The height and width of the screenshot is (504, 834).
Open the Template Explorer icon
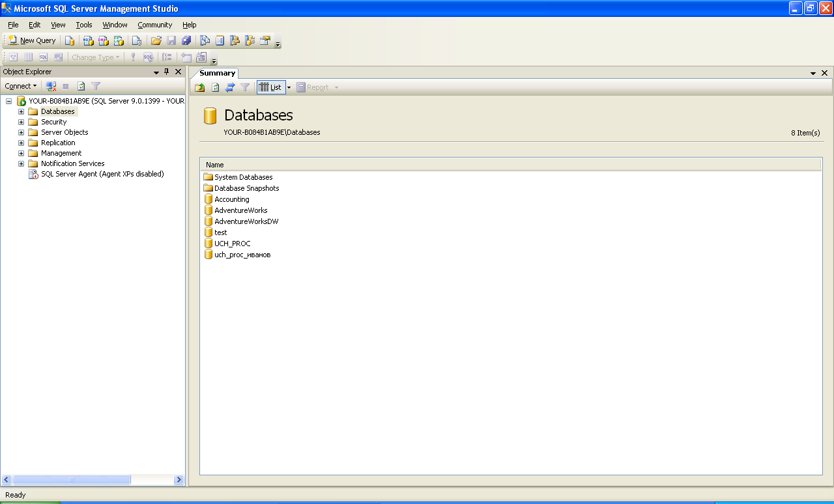250,40
